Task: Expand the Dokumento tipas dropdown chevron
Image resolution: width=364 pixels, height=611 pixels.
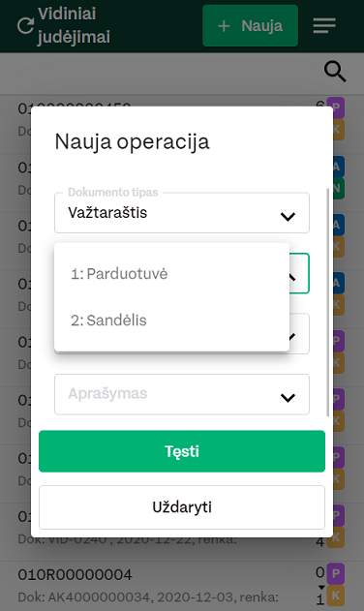Action: (288, 216)
